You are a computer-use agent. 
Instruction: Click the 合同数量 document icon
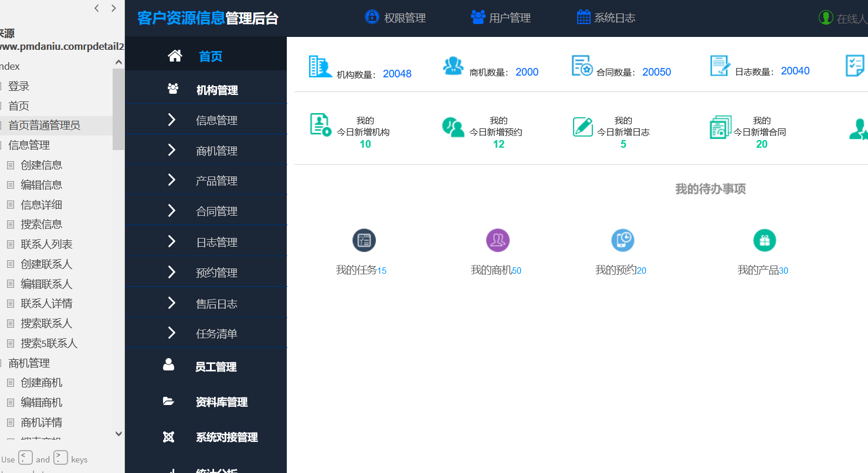(582, 66)
